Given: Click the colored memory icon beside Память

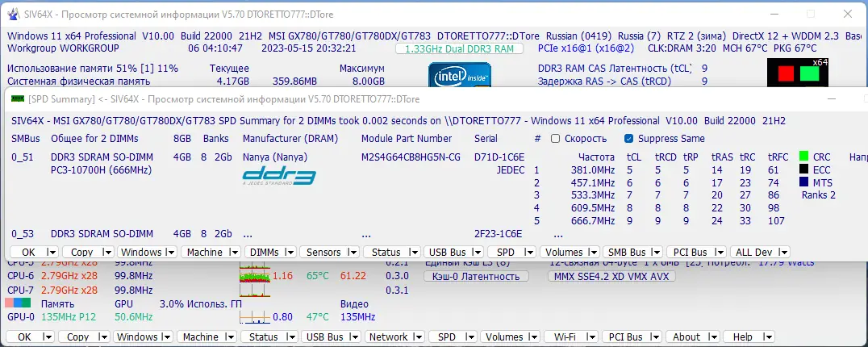Looking at the screenshot, I should pyautogui.click(x=19, y=303).
